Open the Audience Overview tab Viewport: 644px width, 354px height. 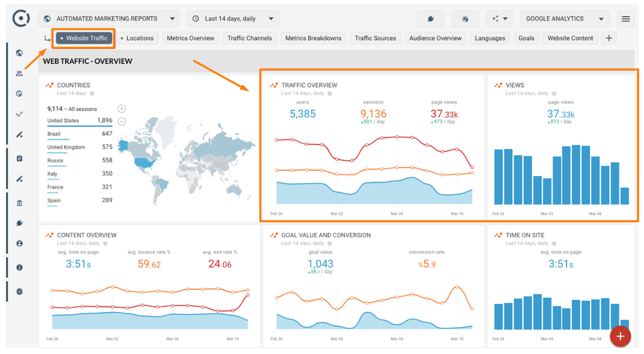[436, 38]
